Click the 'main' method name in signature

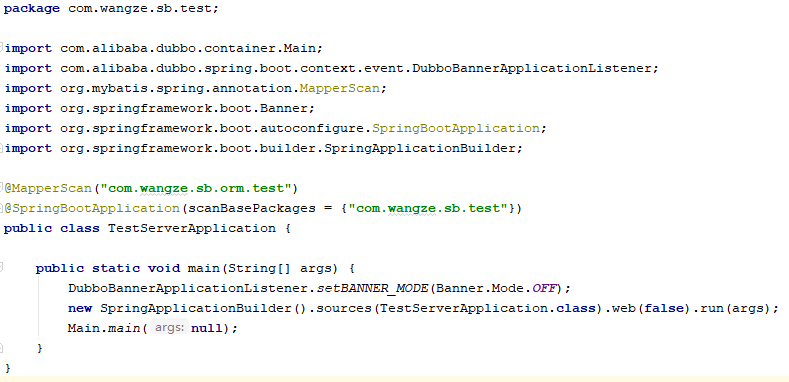(x=204, y=268)
